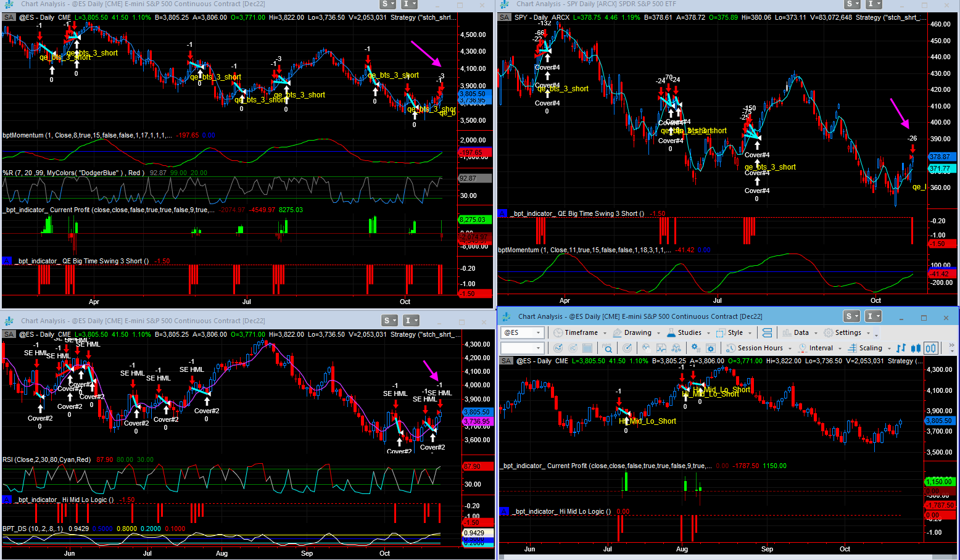Click the Interval button

coord(821,348)
